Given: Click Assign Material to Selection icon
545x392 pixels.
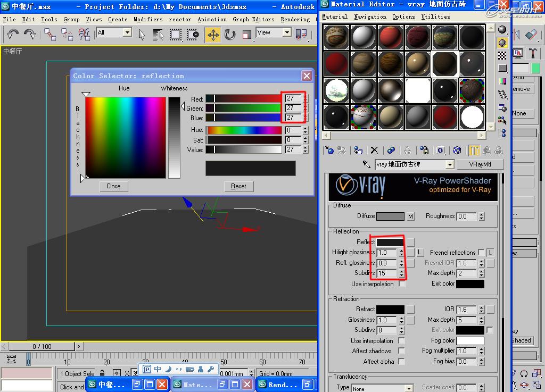Looking at the screenshot, I should click(358, 151).
